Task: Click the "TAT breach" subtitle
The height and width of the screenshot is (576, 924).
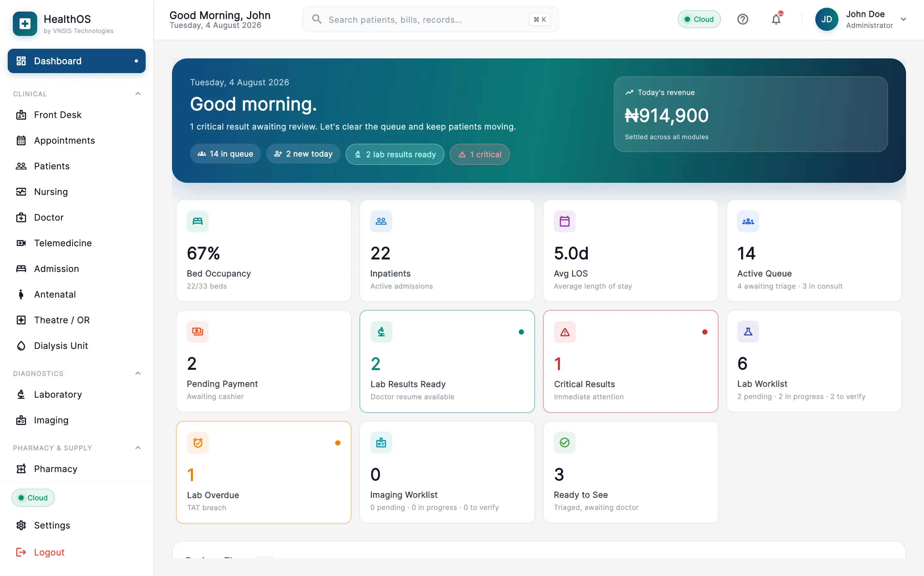Action: pyautogui.click(x=207, y=507)
